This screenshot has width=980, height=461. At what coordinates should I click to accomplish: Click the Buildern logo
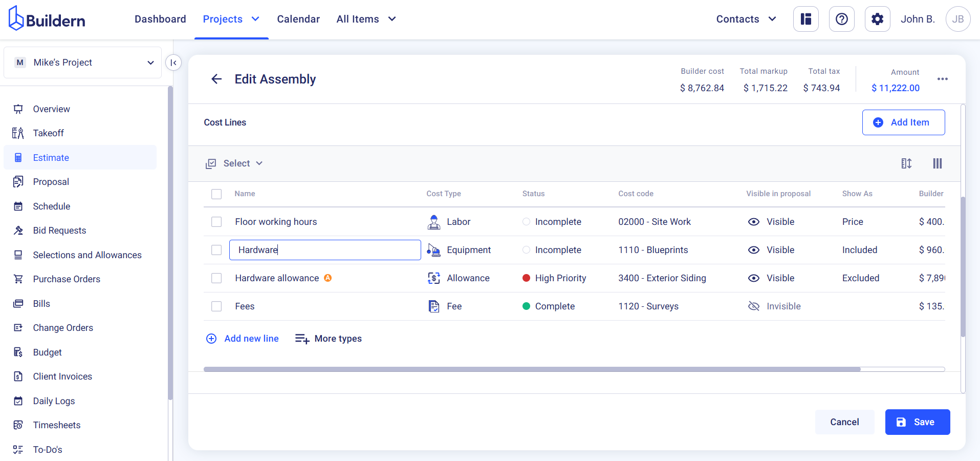point(47,19)
